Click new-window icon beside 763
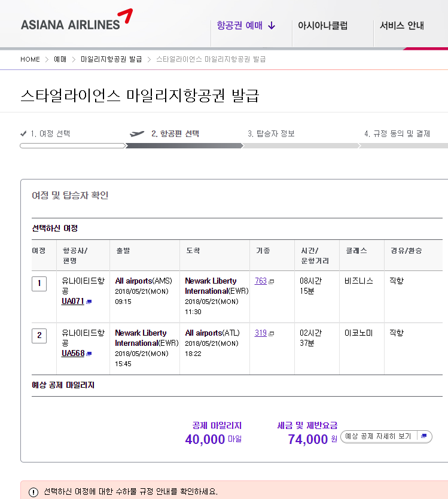Viewport: 448px width, 499px height. [x=272, y=282]
